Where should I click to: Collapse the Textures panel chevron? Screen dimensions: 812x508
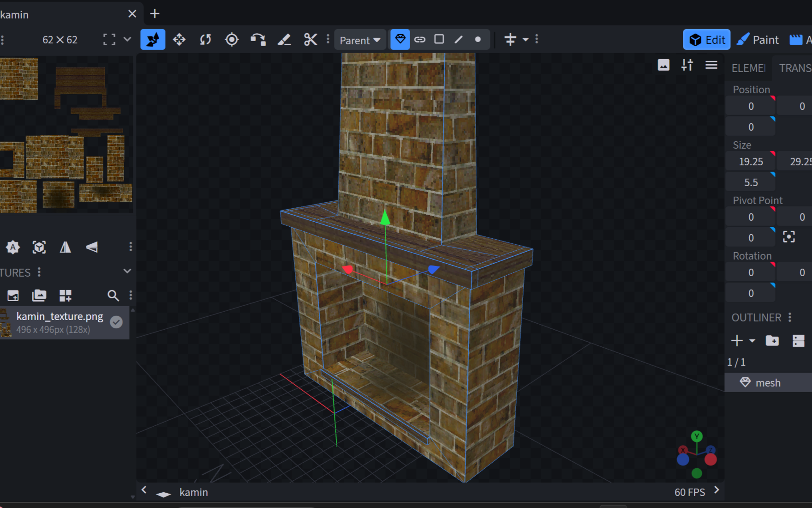127,272
